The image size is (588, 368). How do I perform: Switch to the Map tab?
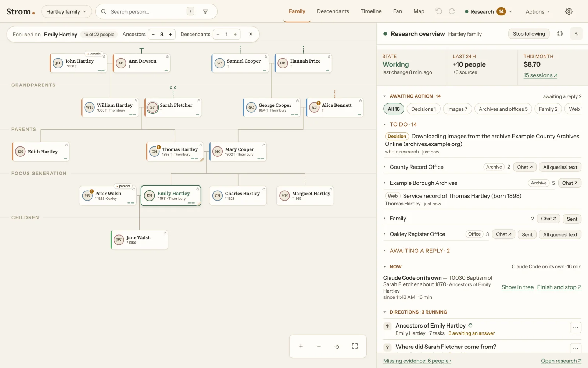click(x=419, y=11)
